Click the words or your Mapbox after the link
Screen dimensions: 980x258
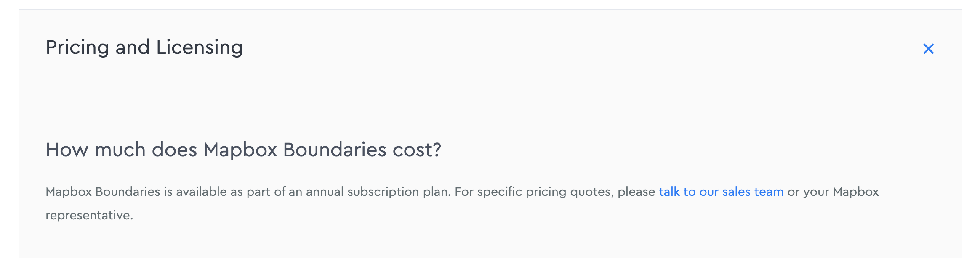click(833, 192)
